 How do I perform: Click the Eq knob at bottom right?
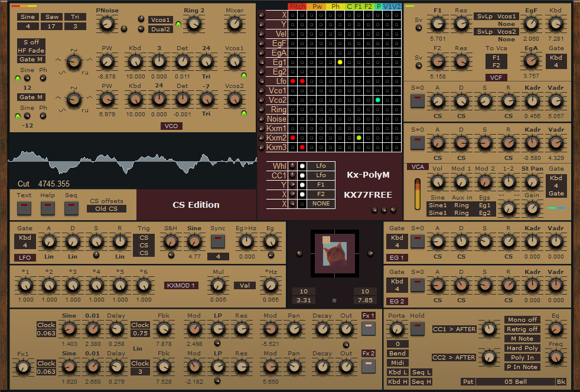click(x=555, y=329)
